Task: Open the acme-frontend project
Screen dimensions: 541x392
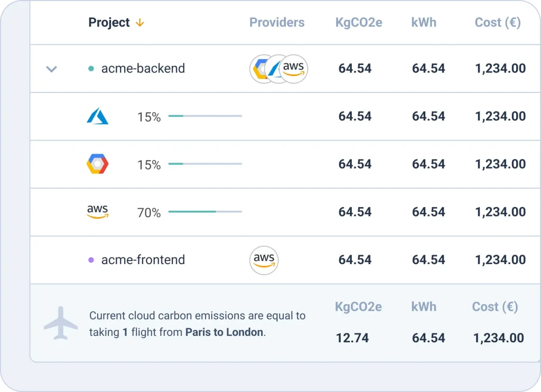Action: pyautogui.click(x=143, y=260)
